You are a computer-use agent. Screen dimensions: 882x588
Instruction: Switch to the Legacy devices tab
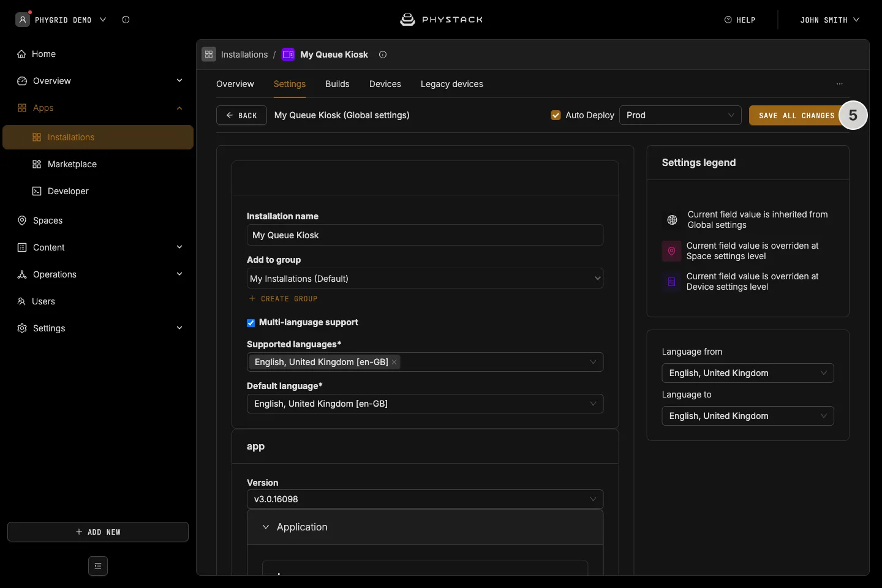[452, 84]
